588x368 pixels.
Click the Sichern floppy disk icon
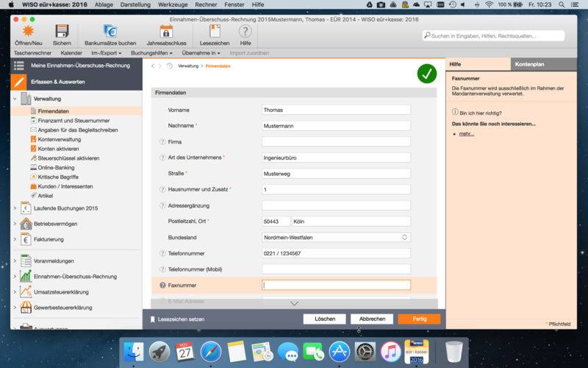click(62, 31)
